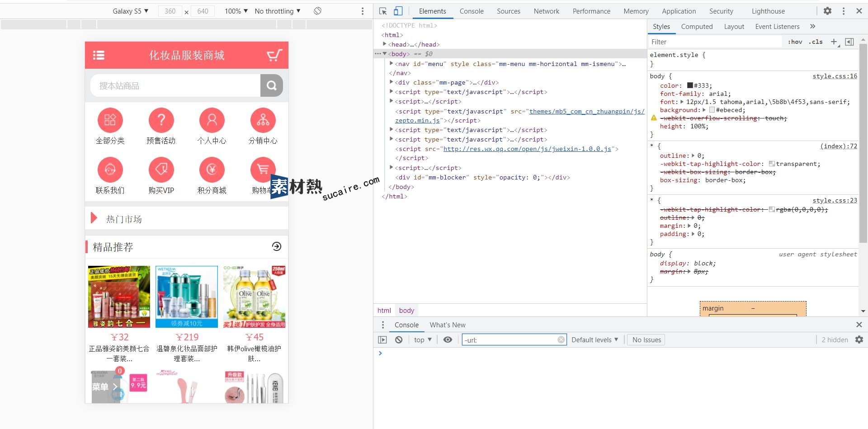Open the device toolbar three-dot menu
Viewport: 868px width, 429px height.
click(x=363, y=11)
